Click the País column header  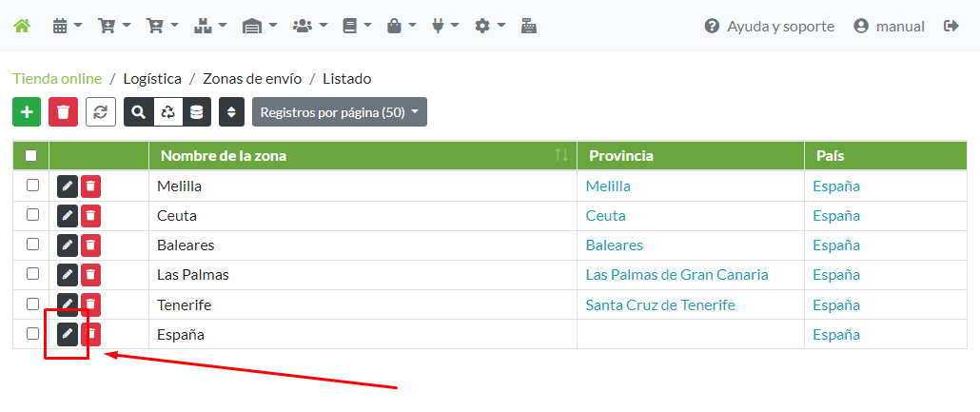coord(886,156)
